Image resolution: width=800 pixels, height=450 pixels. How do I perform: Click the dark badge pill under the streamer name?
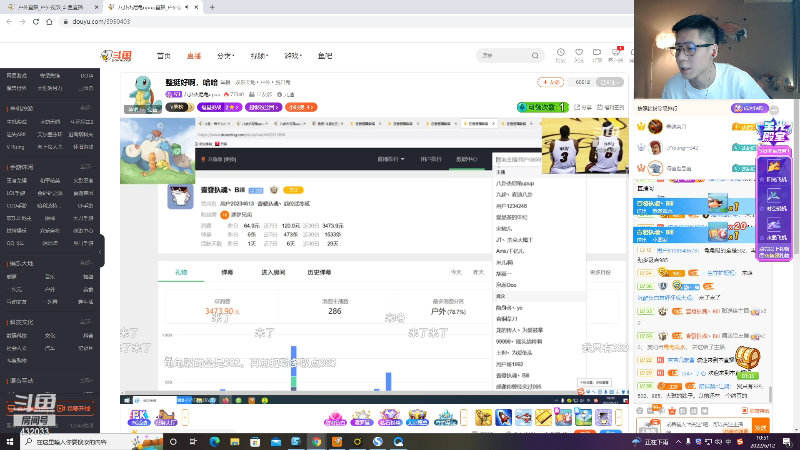tap(180, 107)
